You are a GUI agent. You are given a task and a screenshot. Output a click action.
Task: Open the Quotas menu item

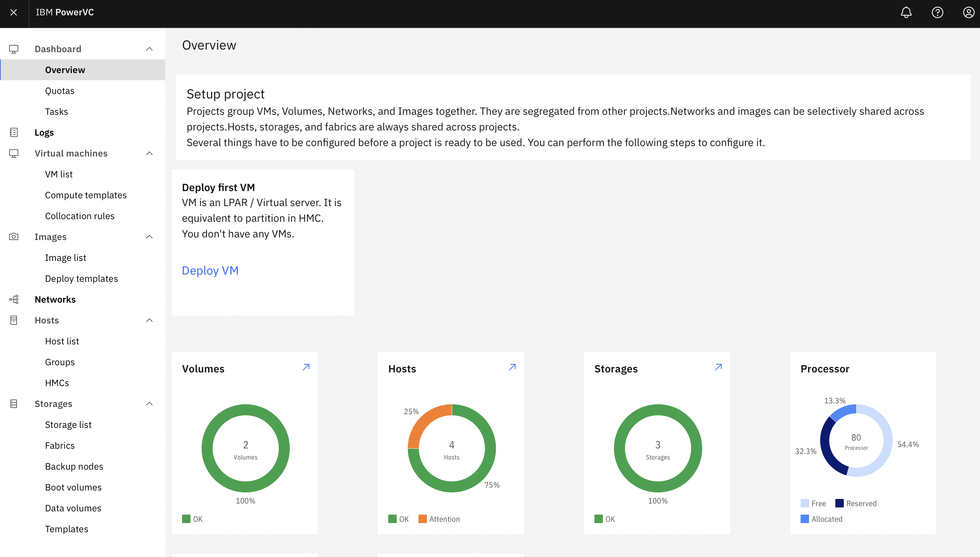tap(60, 91)
